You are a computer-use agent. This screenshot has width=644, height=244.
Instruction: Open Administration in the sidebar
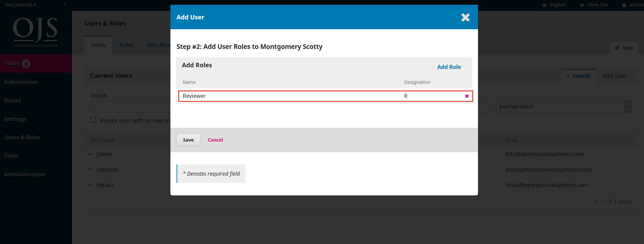tap(24, 174)
